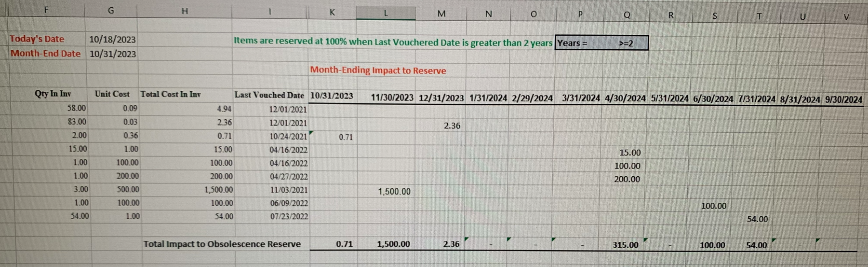The image size is (868, 267).
Task: Select column H header
Action: pos(185,11)
